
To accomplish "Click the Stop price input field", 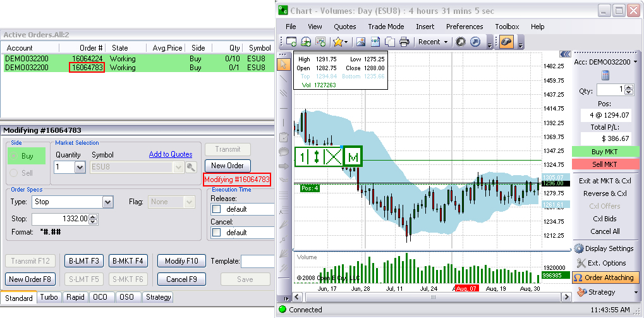I will (x=60, y=219).
